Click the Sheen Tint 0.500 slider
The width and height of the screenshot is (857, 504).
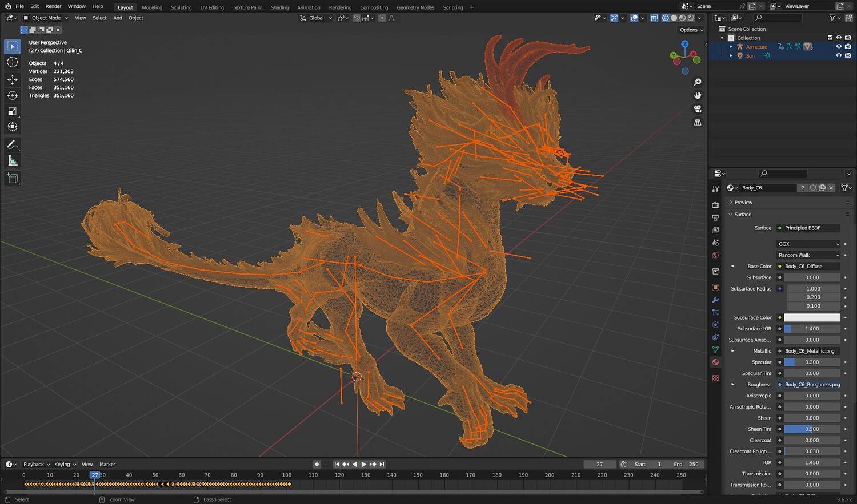click(x=812, y=429)
